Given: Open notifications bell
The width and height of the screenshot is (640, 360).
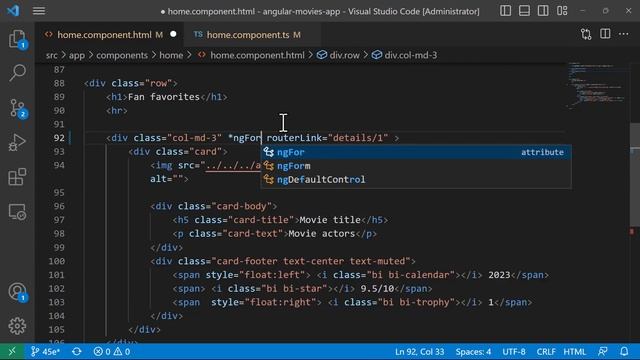Looking at the screenshot, I should tap(624, 351).
